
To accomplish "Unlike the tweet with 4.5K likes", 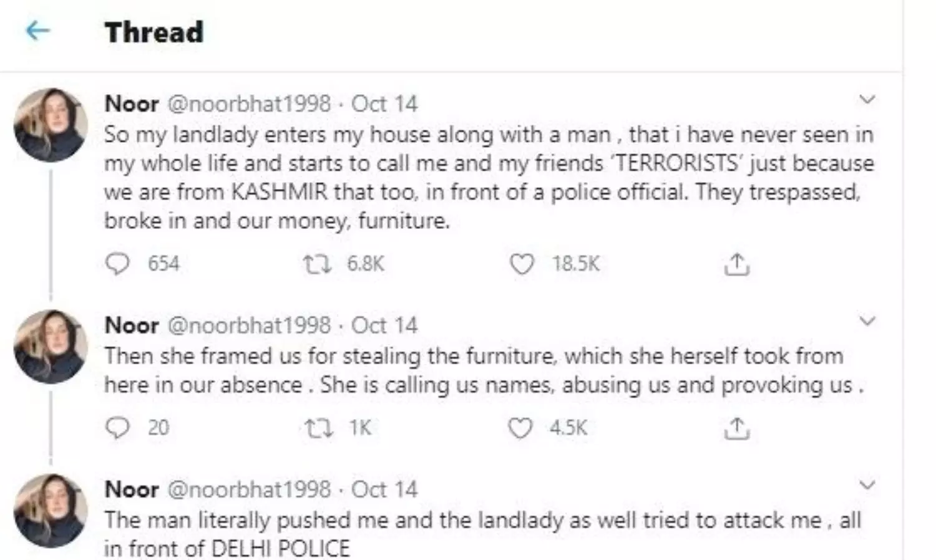I will pyautogui.click(x=522, y=428).
